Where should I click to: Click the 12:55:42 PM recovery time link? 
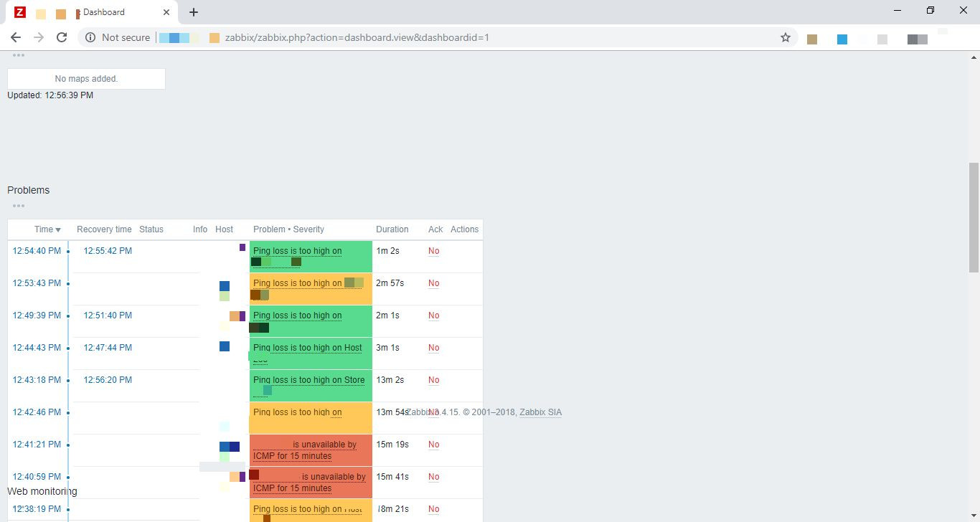(x=107, y=250)
